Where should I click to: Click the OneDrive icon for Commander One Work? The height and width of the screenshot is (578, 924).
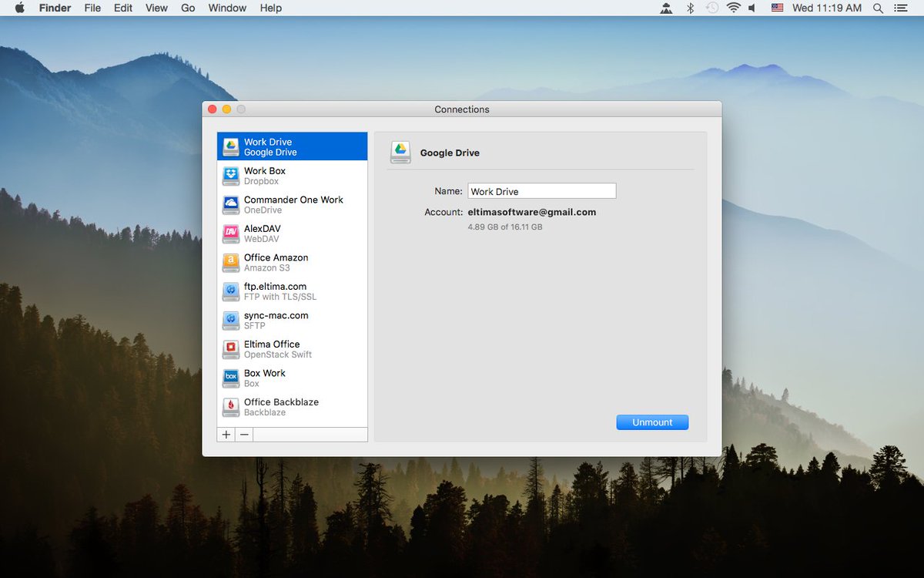click(231, 204)
